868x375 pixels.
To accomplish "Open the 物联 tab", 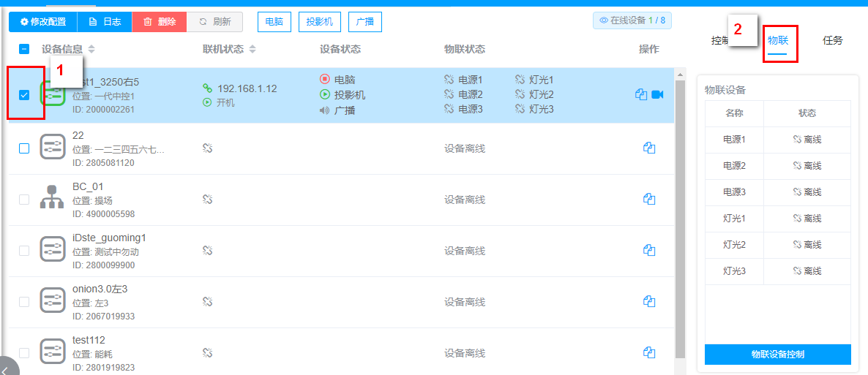I will [x=777, y=41].
